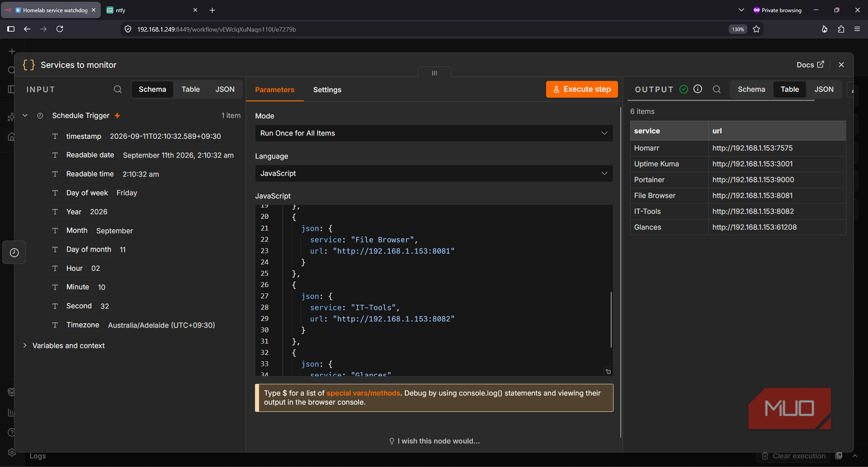Close the node details panel
Screen dimensions: 868x467
(841, 65)
